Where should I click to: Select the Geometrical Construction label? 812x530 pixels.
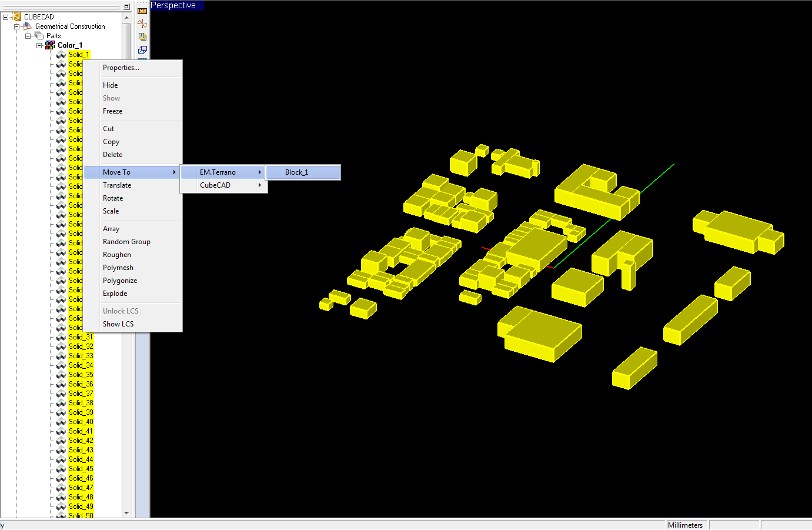click(x=70, y=26)
